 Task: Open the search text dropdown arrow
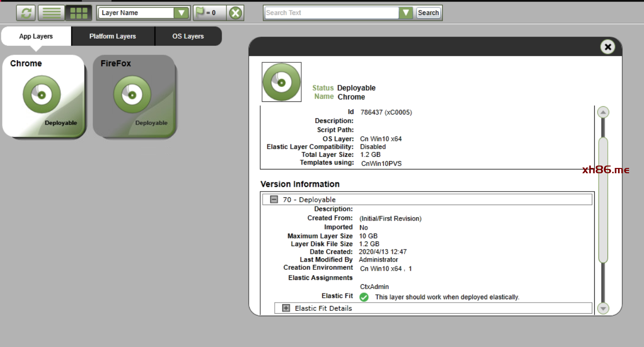406,13
